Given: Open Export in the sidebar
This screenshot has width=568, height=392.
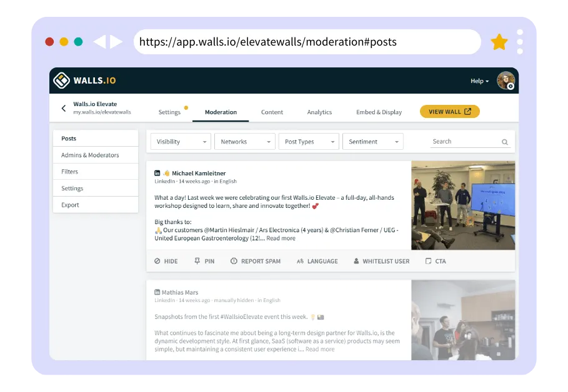Looking at the screenshot, I should click(96, 205).
